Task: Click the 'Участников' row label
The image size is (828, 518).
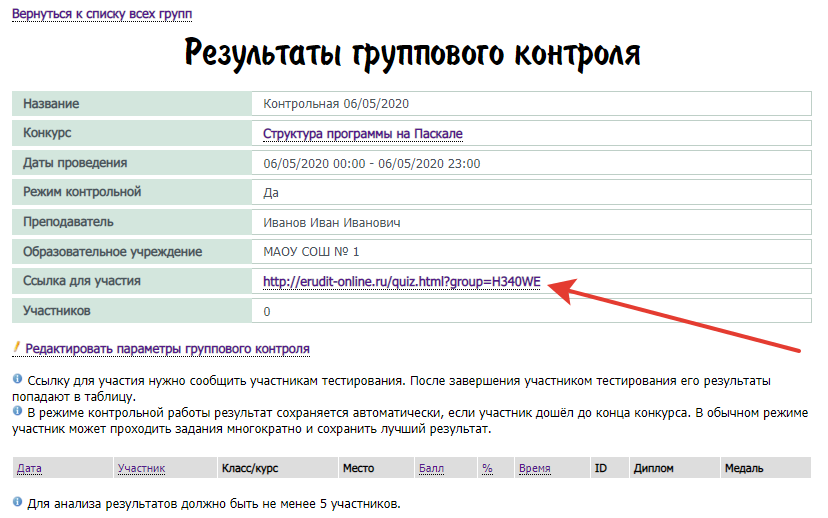Action: tap(57, 311)
